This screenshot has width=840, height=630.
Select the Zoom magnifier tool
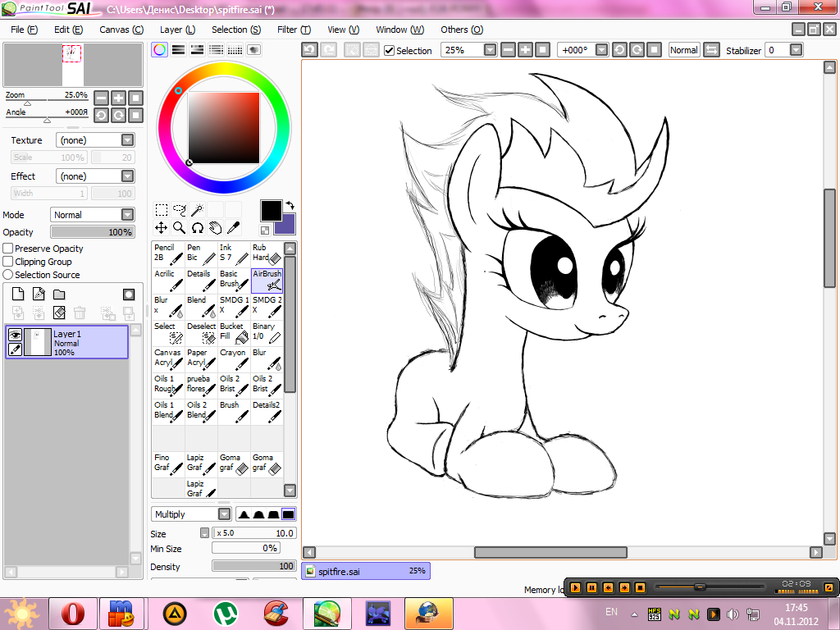point(180,228)
